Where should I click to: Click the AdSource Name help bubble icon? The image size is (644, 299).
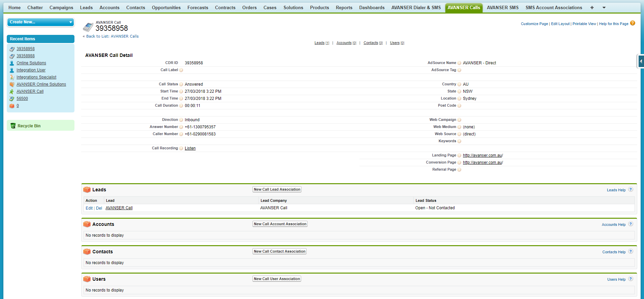pyautogui.click(x=459, y=63)
